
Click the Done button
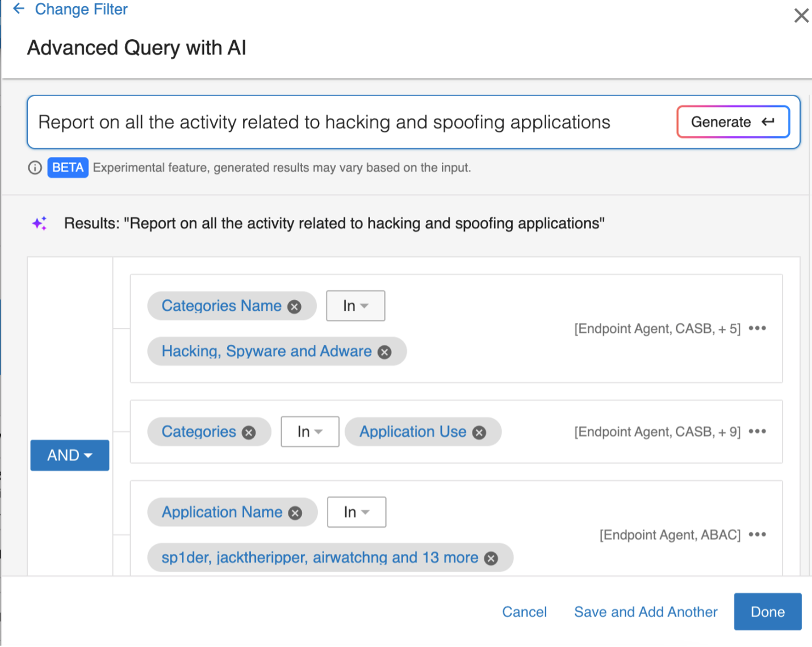pos(767,612)
